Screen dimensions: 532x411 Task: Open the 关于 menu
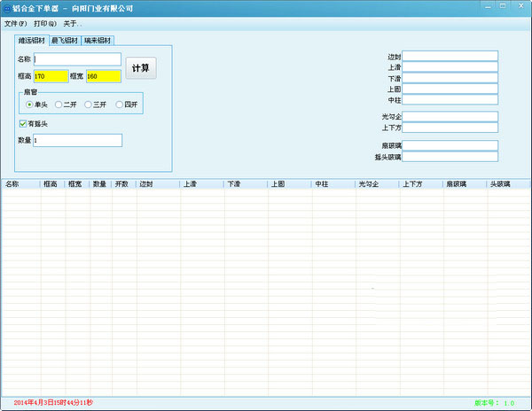pyautogui.click(x=71, y=23)
